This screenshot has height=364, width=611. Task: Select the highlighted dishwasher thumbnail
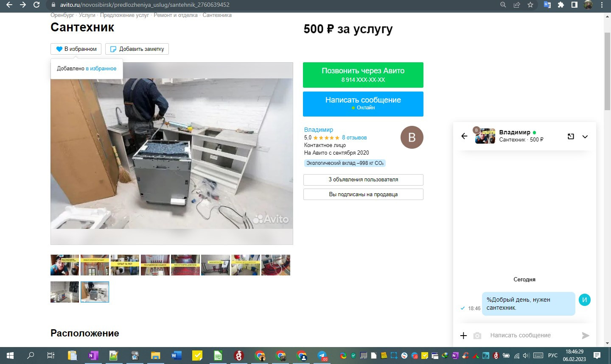click(x=95, y=292)
